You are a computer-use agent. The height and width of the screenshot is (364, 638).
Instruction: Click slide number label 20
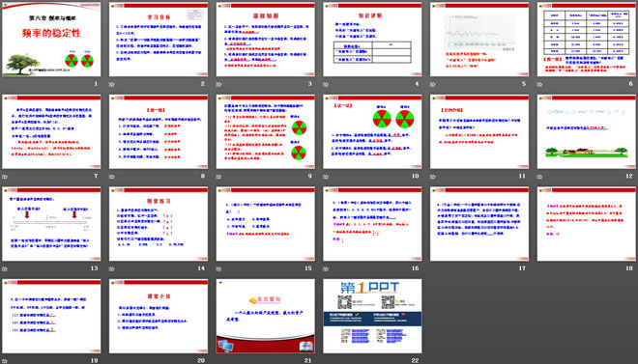[x=201, y=360]
